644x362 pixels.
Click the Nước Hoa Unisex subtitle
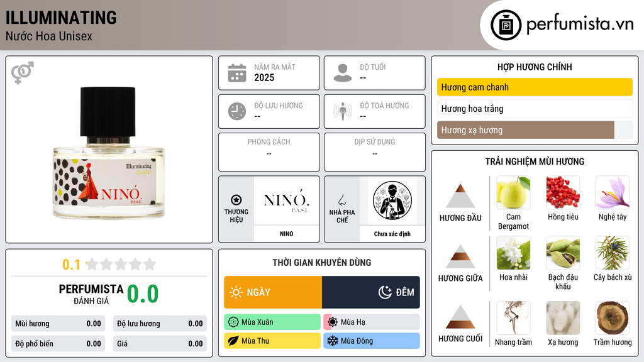coord(49,36)
